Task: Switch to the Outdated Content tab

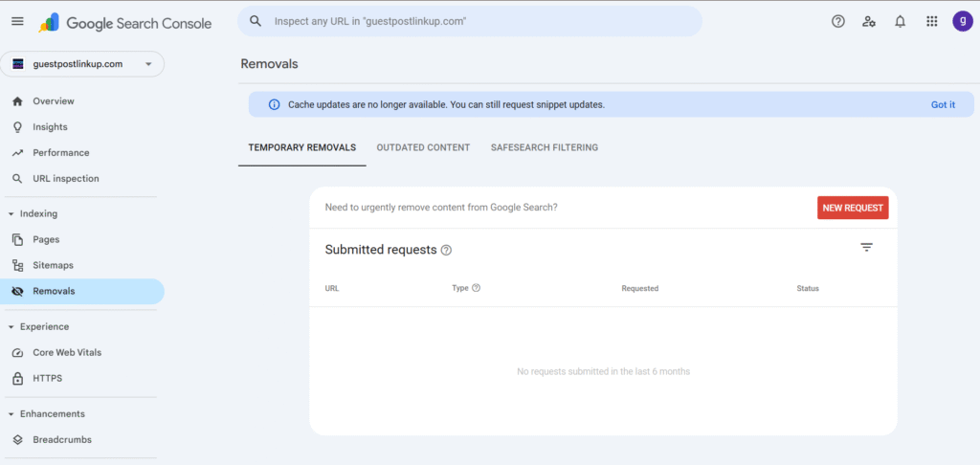Action: [423, 147]
